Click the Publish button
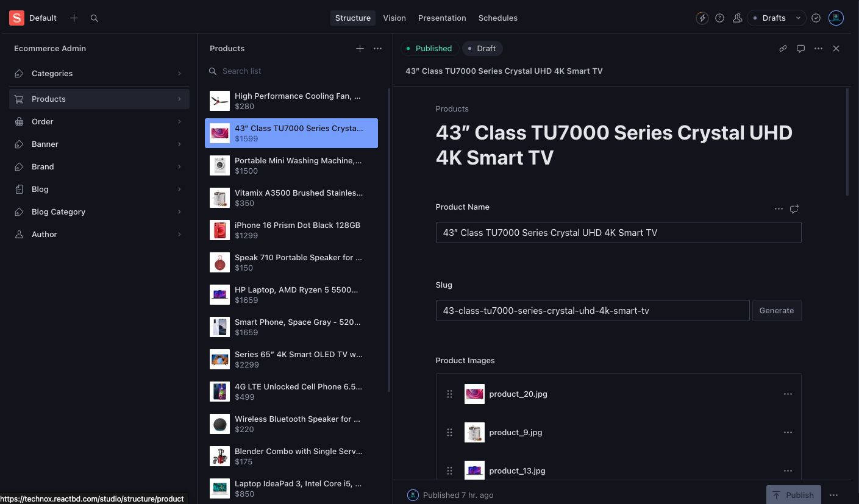 tap(794, 495)
